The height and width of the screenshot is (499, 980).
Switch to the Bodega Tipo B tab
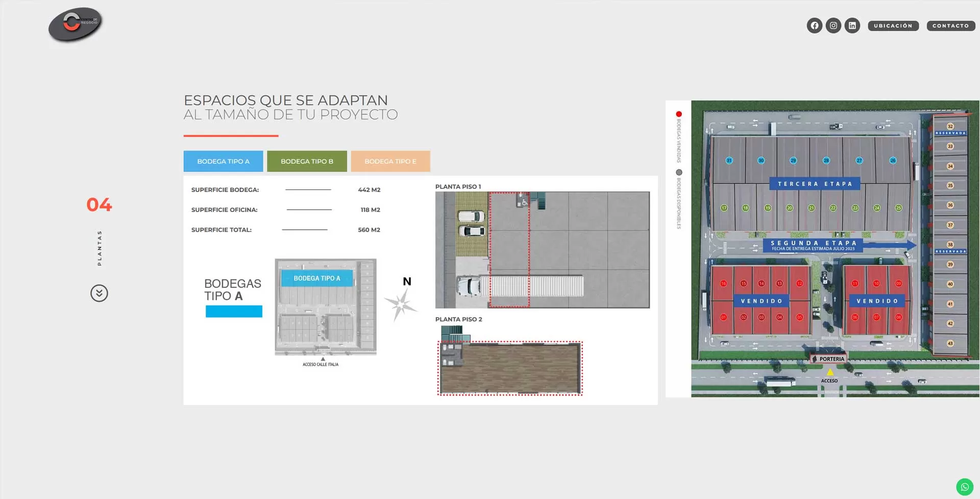coord(307,161)
